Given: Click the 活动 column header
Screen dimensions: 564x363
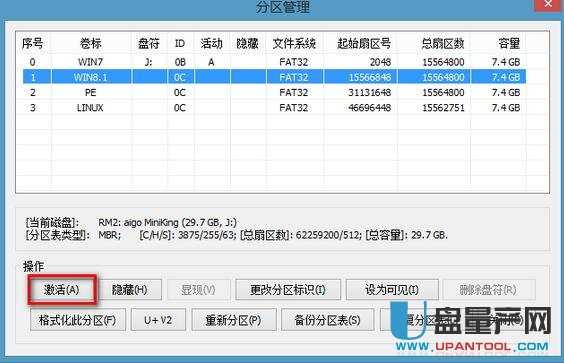Looking at the screenshot, I should [212, 44].
